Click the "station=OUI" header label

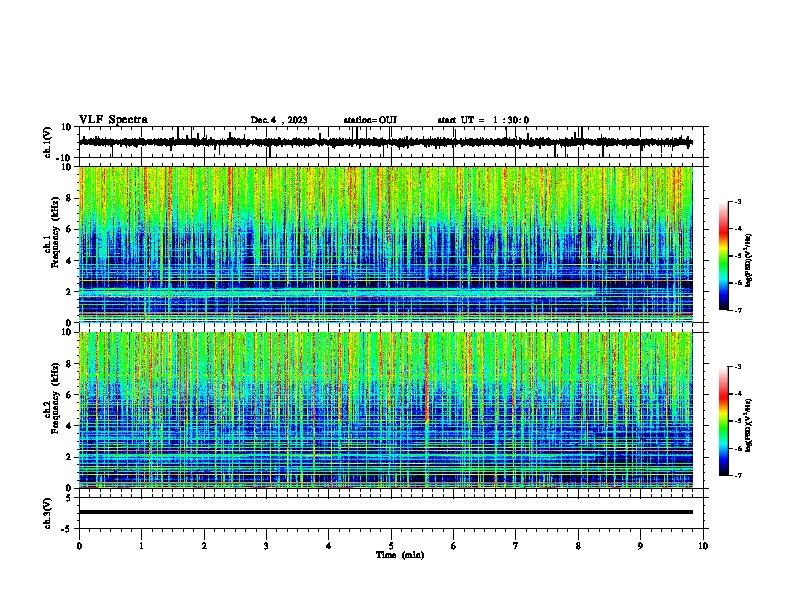[x=370, y=120]
